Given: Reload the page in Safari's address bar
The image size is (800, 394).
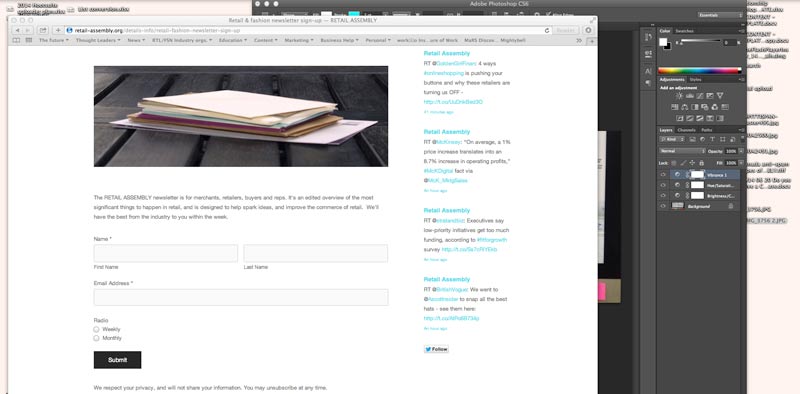Looking at the screenshot, I should coord(547,31).
